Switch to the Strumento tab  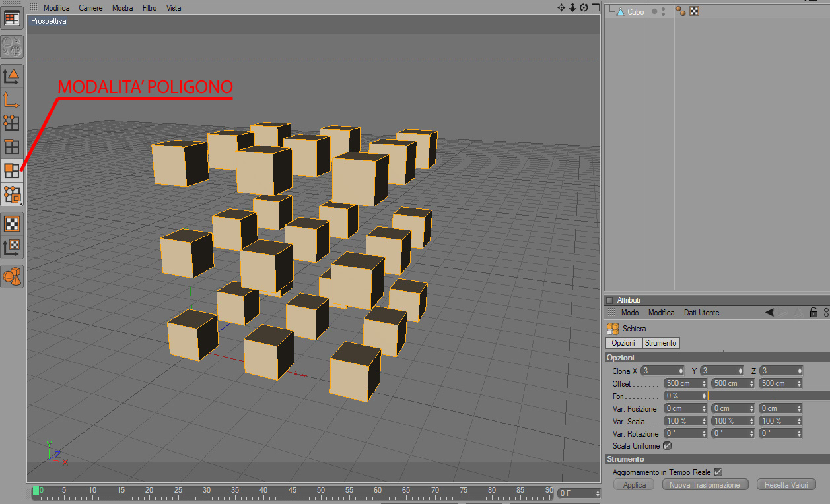coord(661,343)
